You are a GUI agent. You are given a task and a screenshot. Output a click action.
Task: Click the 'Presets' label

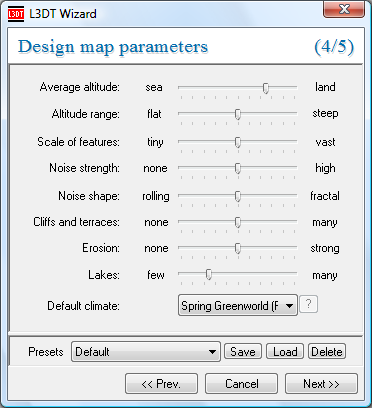(46, 352)
